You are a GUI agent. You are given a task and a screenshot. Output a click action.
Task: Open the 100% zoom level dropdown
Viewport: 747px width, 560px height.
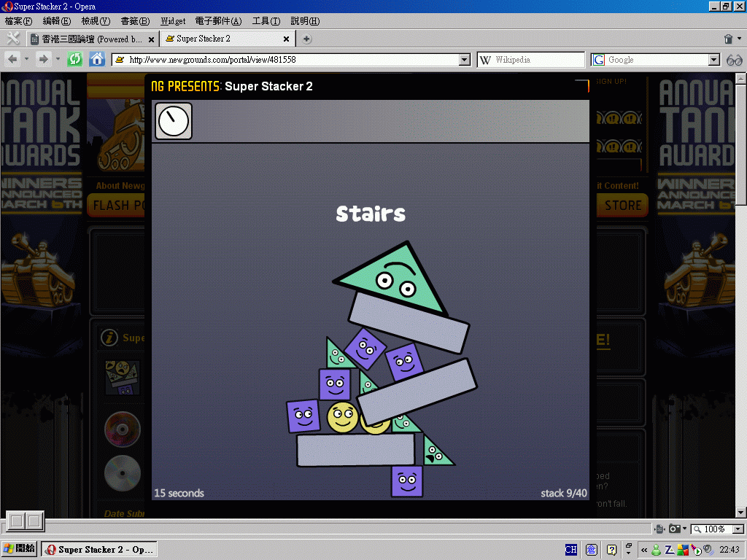click(738, 529)
